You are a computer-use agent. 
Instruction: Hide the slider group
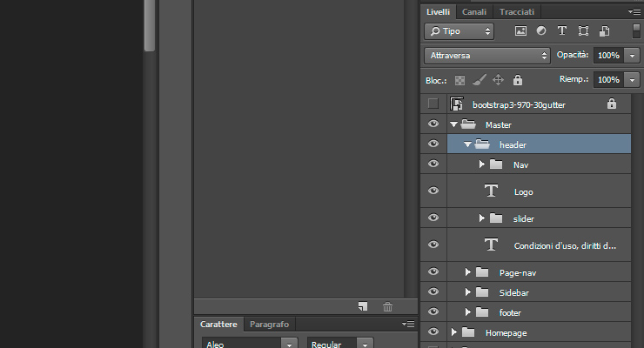pyautogui.click(x=433, y=217)
